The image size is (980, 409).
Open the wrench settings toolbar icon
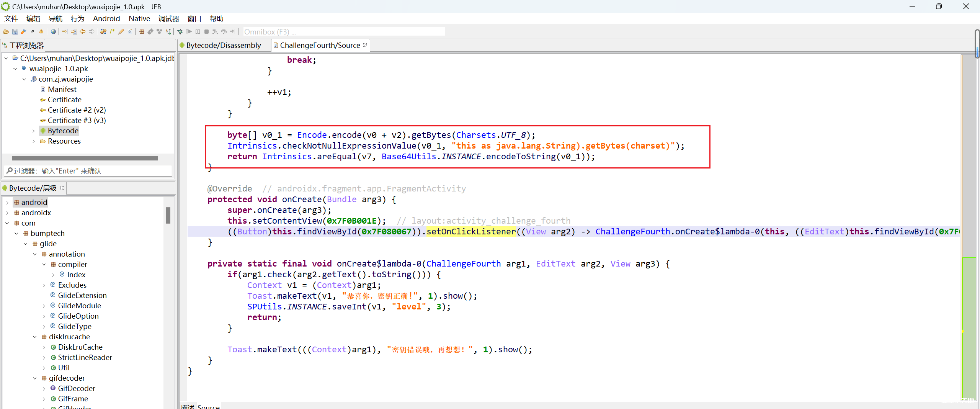tap(24, 32)
